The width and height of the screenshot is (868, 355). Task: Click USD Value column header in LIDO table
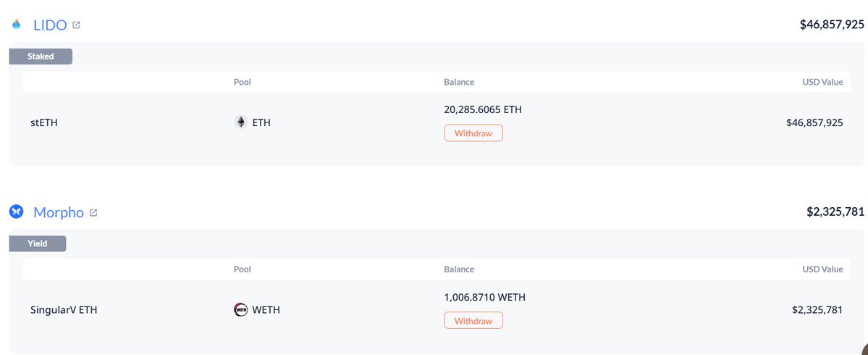pos(822,82)
